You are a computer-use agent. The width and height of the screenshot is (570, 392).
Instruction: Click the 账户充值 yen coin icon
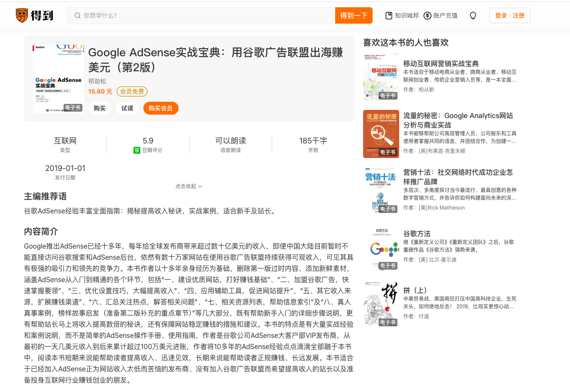pyautogui.click(x=427, y=15)
